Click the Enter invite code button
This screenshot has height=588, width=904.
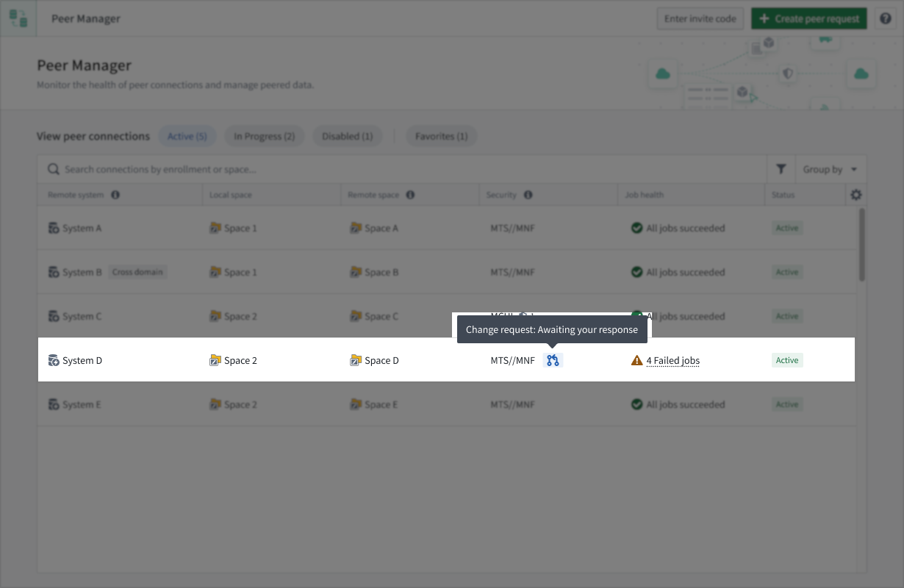(700, 18)
